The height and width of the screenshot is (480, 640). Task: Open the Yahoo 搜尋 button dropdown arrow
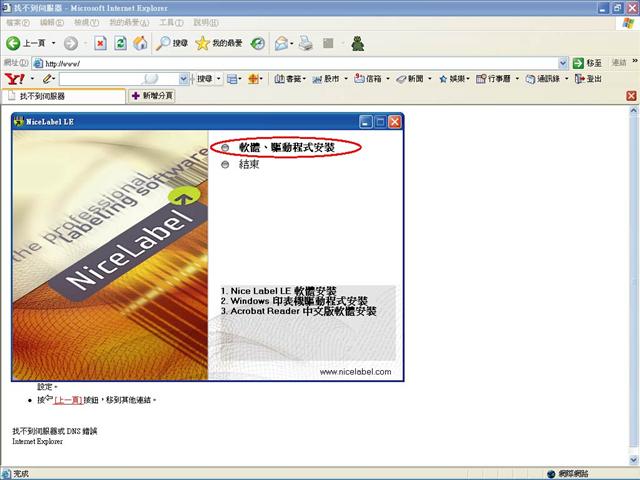point(218,79)
